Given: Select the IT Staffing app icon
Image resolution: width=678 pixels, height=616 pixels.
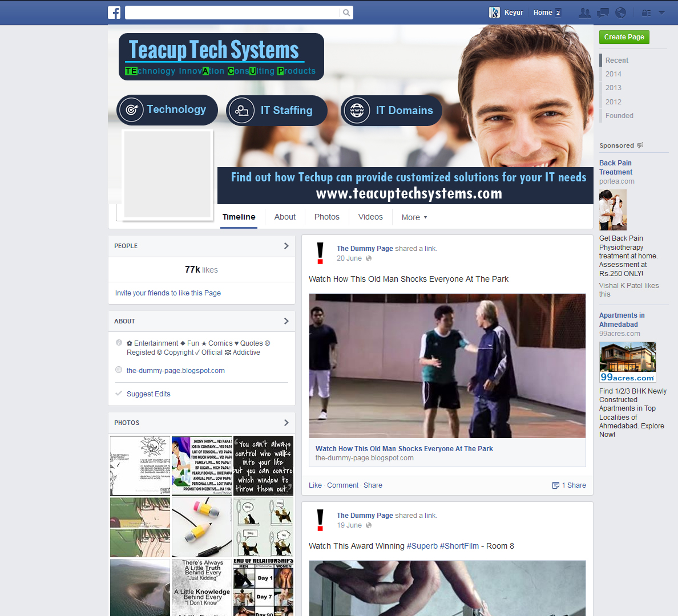Looking at the screenshot, I should click(x=242, y=110).
